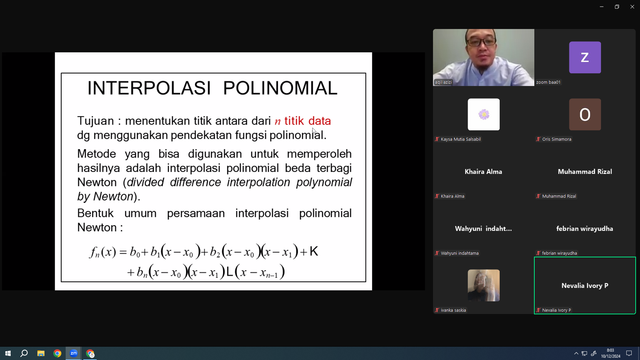The height and width of the screenshot is (360, 640).
Task: Select the brown O avatar for Oris Simamora
Action: 585,114
